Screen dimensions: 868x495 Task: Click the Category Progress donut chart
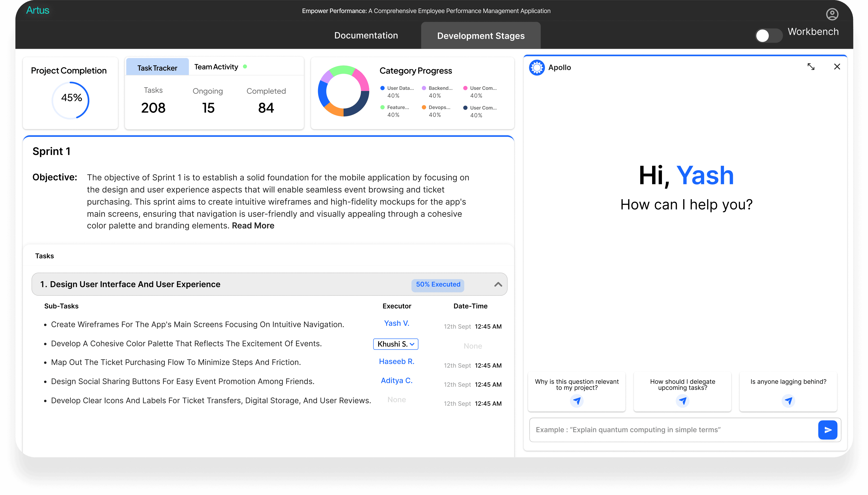coord(343,91)
